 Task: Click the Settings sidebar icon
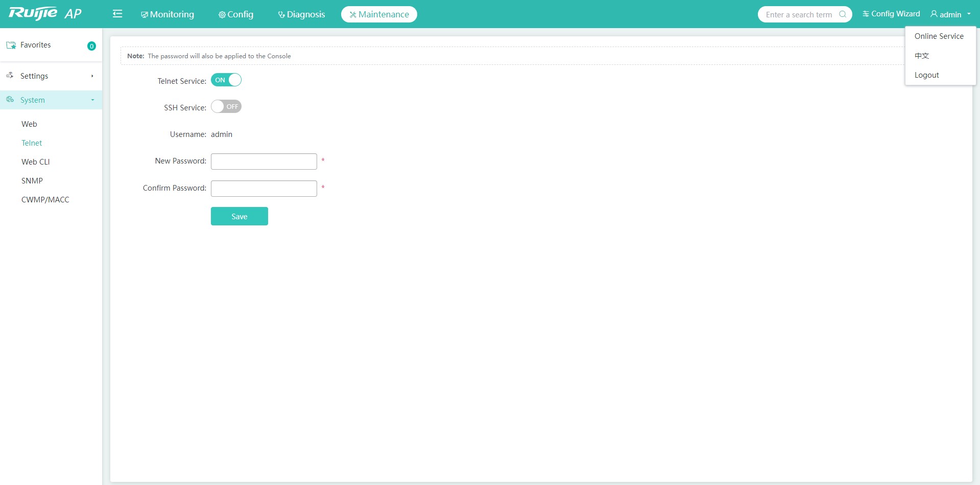coord(10,76)
